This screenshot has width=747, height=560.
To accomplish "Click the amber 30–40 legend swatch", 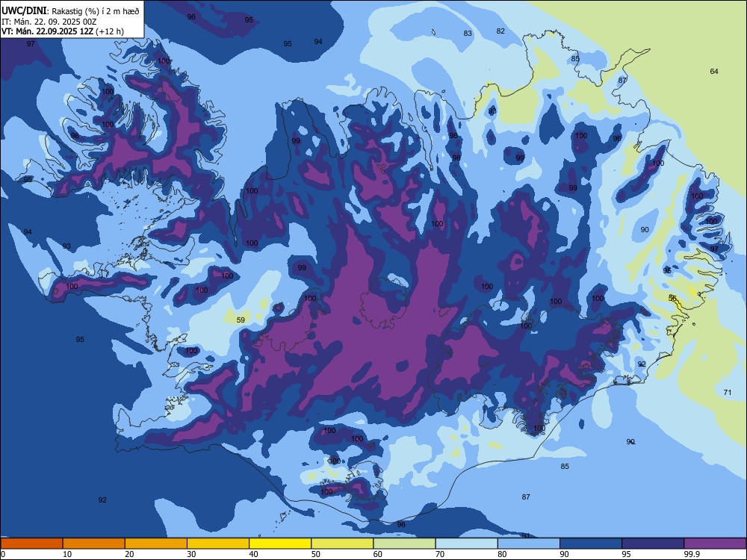I will 218,544.
